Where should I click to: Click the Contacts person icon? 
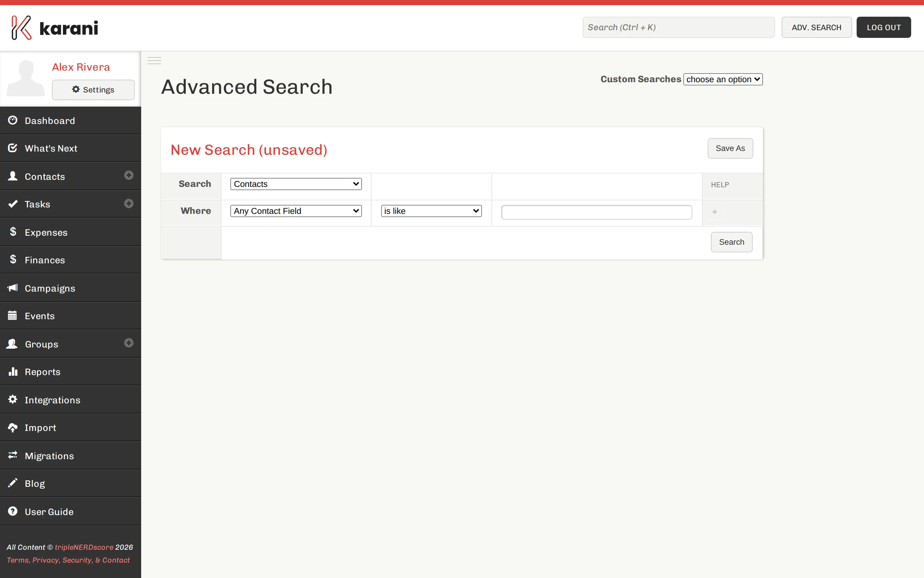(13, 176)
